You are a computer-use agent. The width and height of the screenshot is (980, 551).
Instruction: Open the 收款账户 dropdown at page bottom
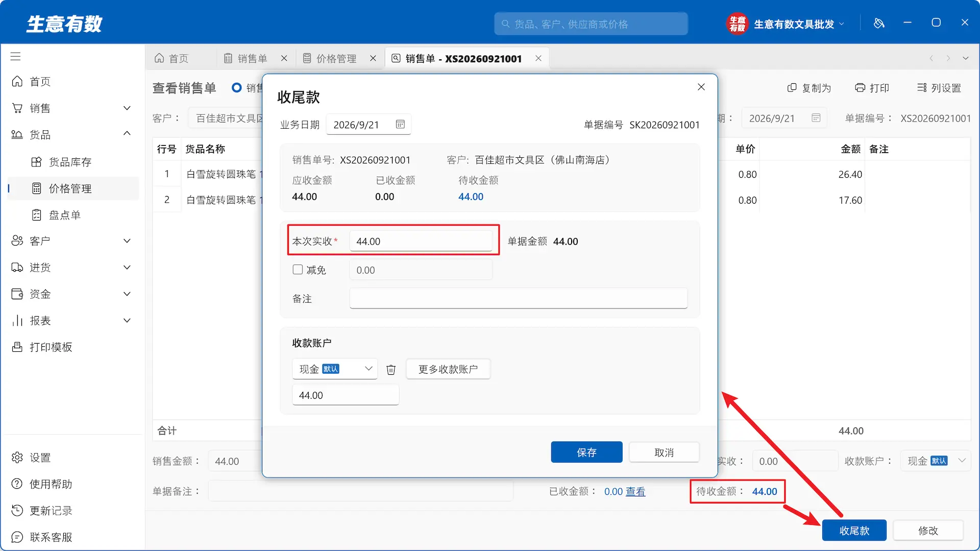pos(936,461)
